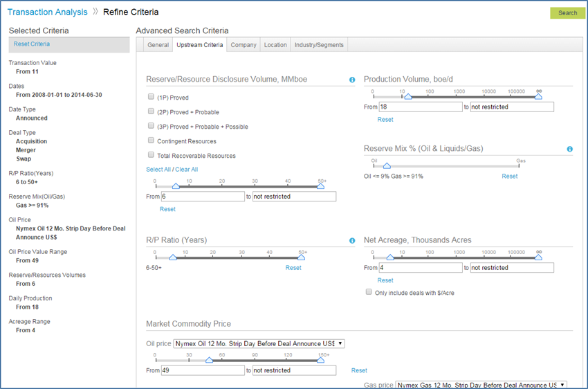Click the Reserve Mix slider handle
Viewport: 588px width, 389px height.
[387, 166]
